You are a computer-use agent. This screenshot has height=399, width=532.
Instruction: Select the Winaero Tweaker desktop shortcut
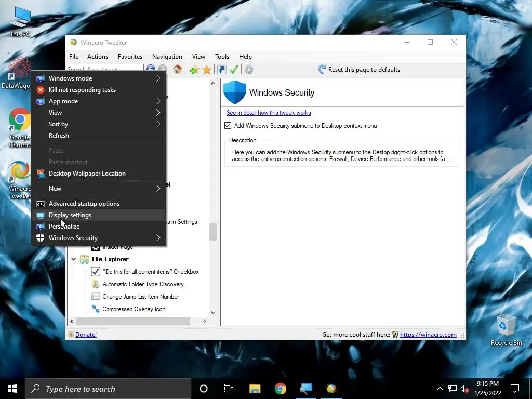click(19, 180)
